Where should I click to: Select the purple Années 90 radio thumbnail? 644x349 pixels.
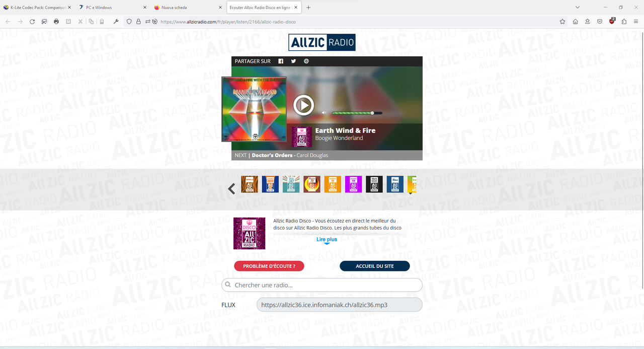353,184
